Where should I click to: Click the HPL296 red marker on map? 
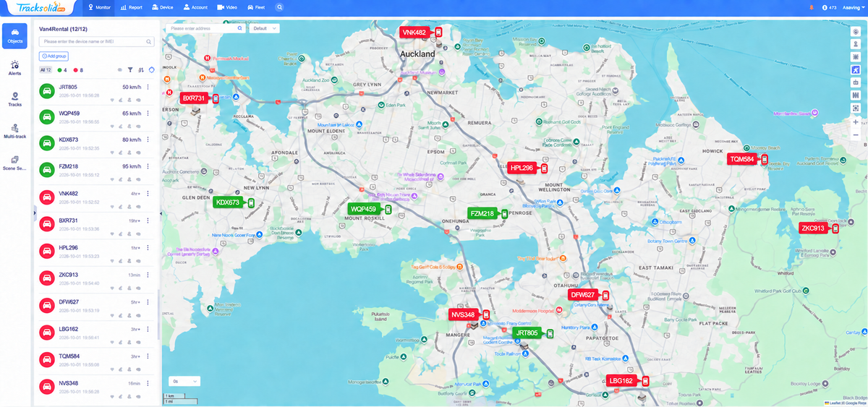(x=528, y=168)
